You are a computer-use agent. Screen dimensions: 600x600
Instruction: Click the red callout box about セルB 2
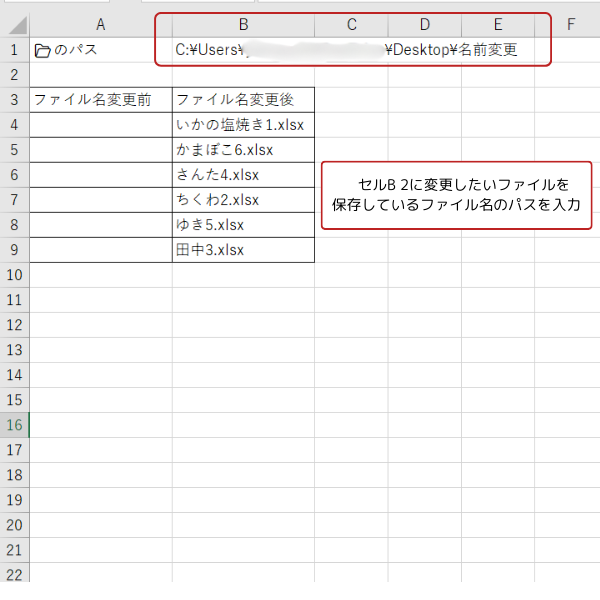click(456, 195)
